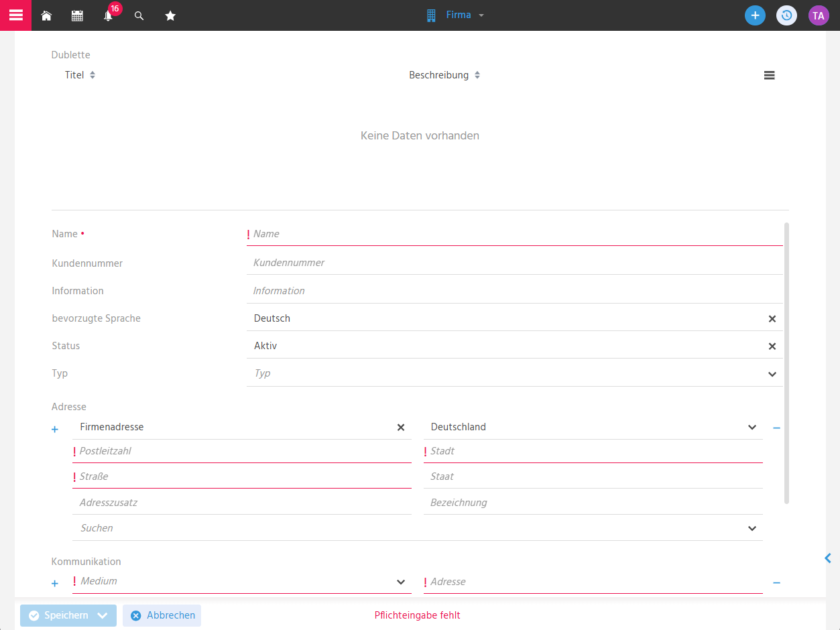Open the Firma context dropdown
Viewport: 840px width, 630px height.
point(455,15)
